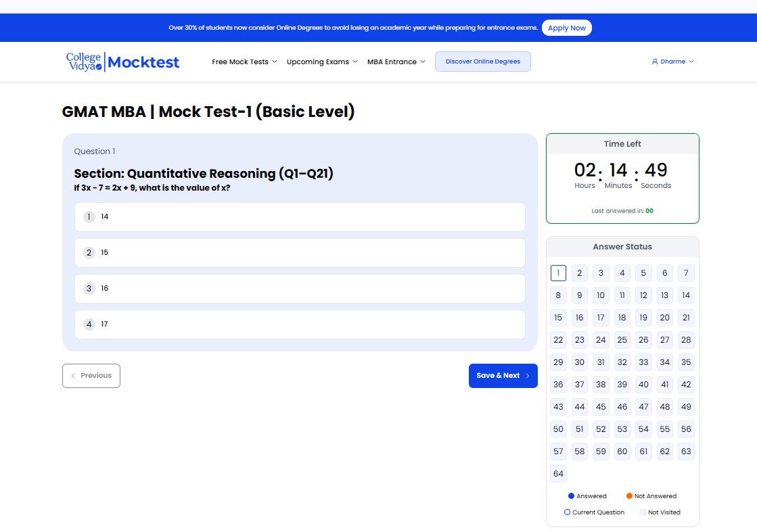Select question number 53 tile
Image resolution: width=757 pixels, height=532 pixels.
pos(622,429)
